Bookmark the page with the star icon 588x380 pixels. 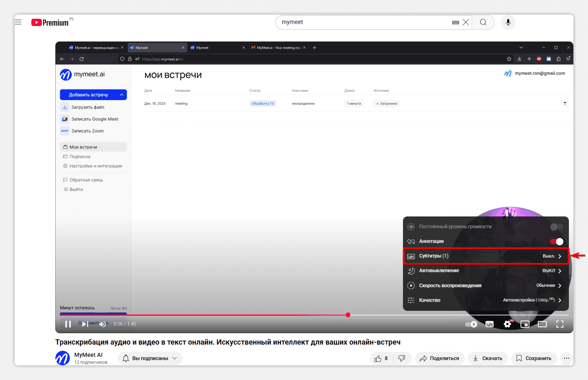(509, 59)
